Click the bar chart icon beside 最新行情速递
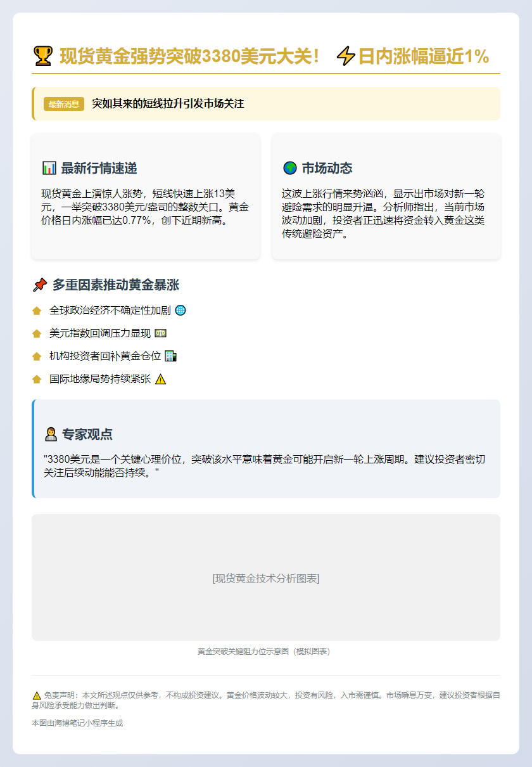 [49, 168]
